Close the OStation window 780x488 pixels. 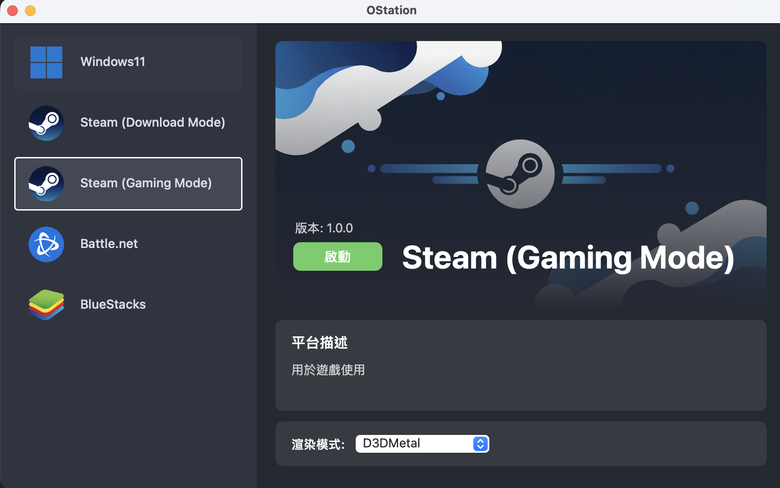12,10
